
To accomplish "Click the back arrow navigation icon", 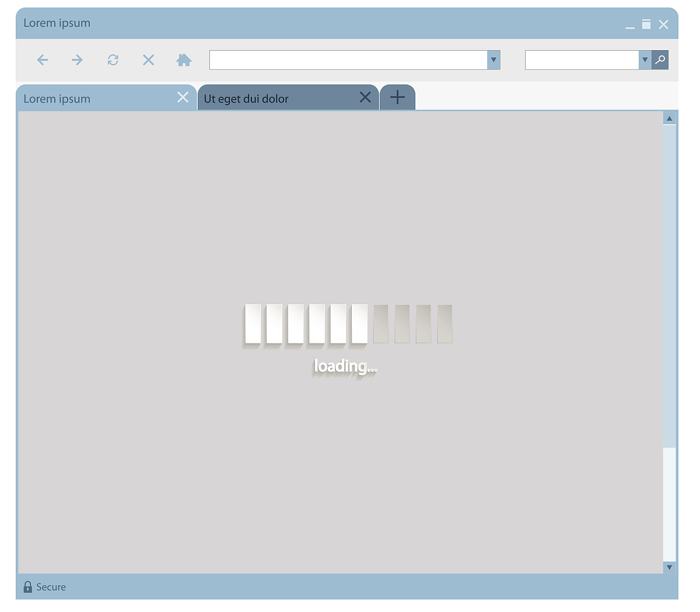I will pyautogui.click(x=42, y=60).
